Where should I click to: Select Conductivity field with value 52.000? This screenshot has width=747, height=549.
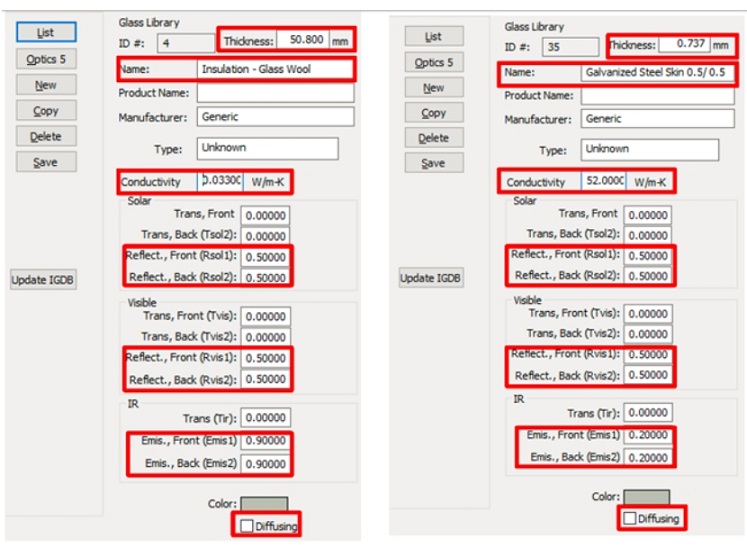tap(608, 182)
